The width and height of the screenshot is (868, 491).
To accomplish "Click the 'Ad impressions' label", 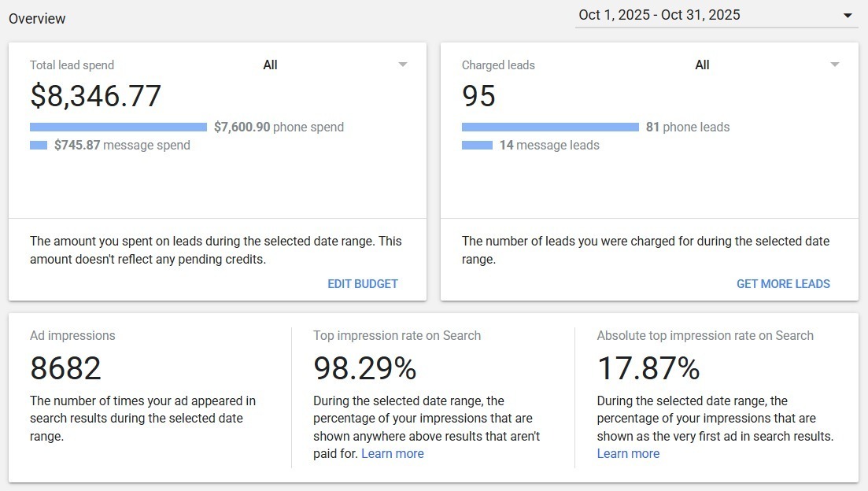I will [72, 335].
